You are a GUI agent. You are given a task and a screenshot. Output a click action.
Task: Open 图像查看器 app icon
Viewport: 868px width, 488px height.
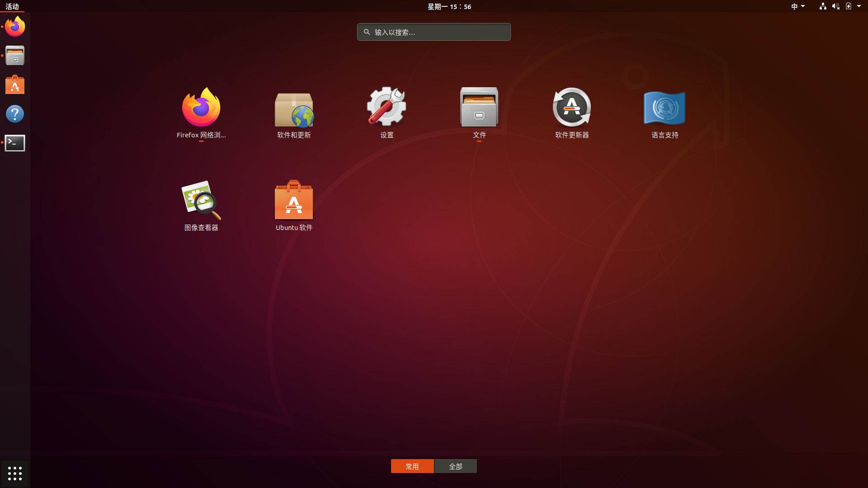point(201,200)
